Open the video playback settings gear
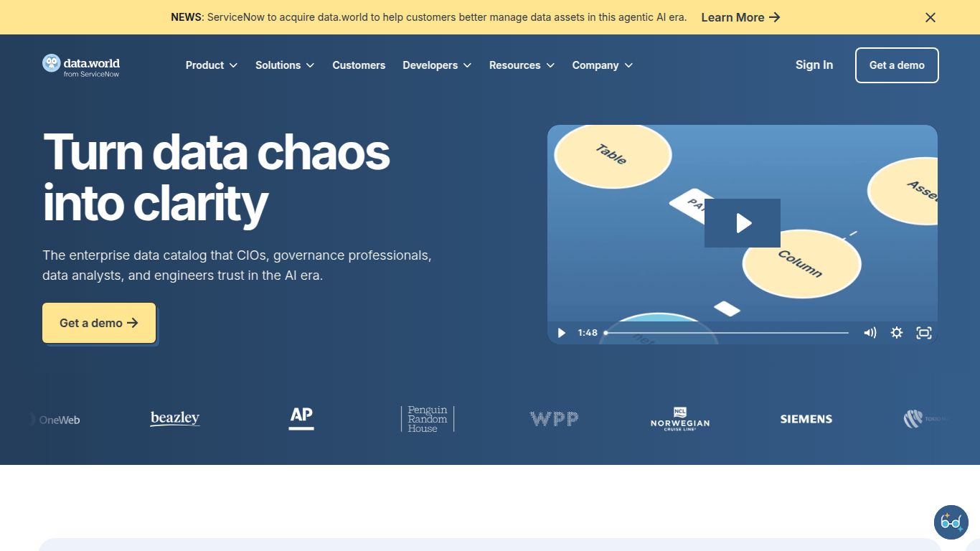 [897, 332]
